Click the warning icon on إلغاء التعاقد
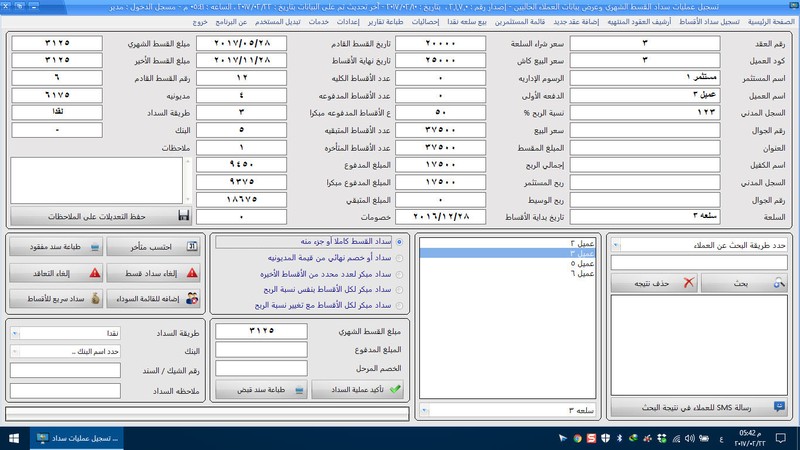Viewport: 800px width, 450px height. (95, 272)
